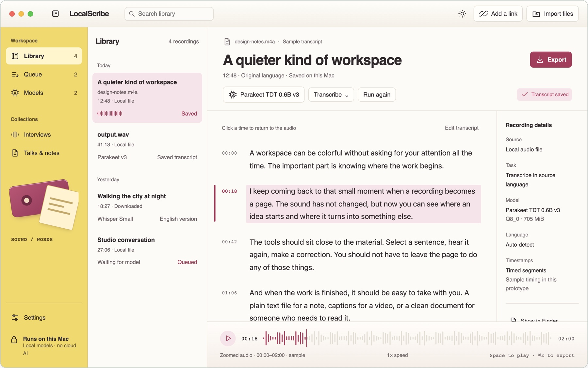Select the Studio conversation recording
588x368 pixels.
(147, 251)
